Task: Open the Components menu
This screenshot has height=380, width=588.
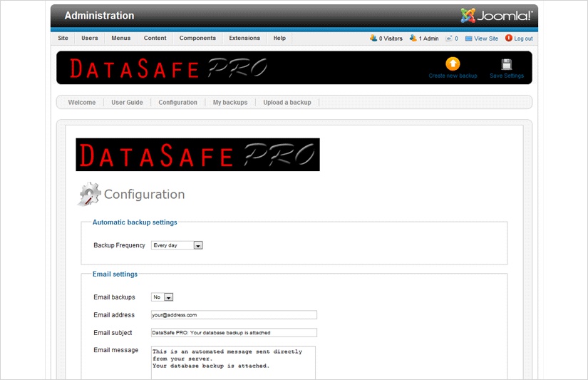Action: (197, 38)
